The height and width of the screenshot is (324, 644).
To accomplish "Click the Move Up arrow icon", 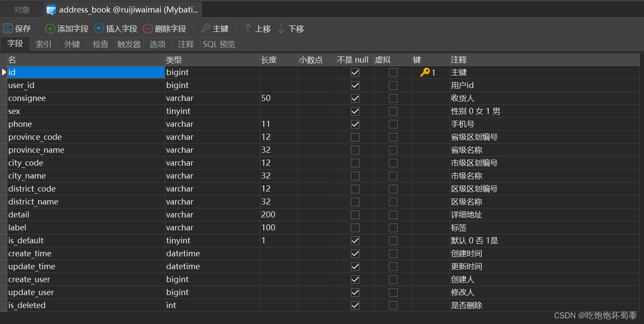I will (x=248, y=29).
